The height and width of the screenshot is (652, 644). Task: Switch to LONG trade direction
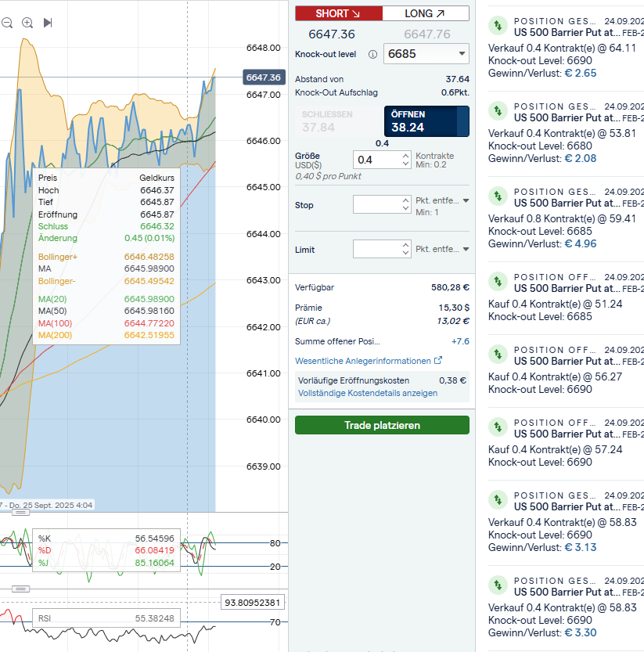[426, 13]
